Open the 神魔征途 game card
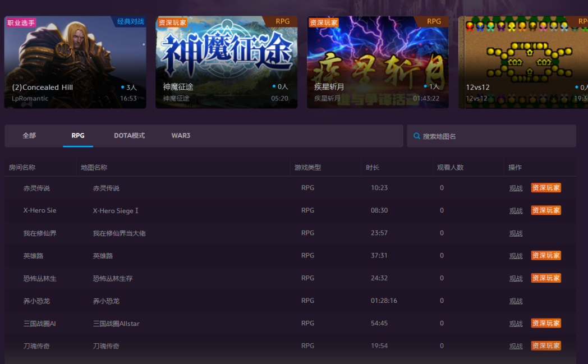Image resolution: width=588 pixels, height=364 pixels. click(x=227, y=62)
